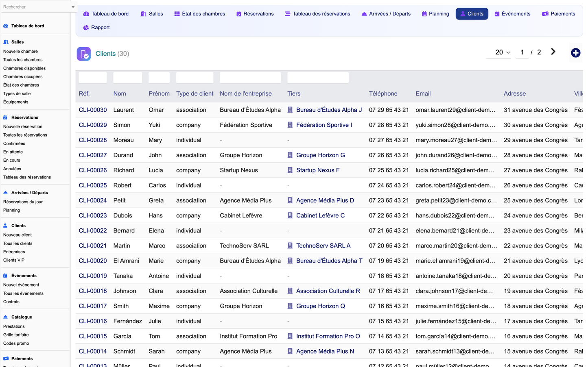Click Réservations du jour in sidebar
The width and height of the screenshot is (588, 367).
coord(23,202)
